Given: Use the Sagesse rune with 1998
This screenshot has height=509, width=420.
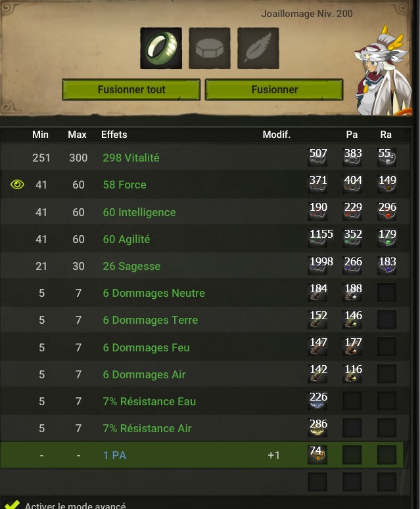Looking at the screenshot, I should pos(318,265).
